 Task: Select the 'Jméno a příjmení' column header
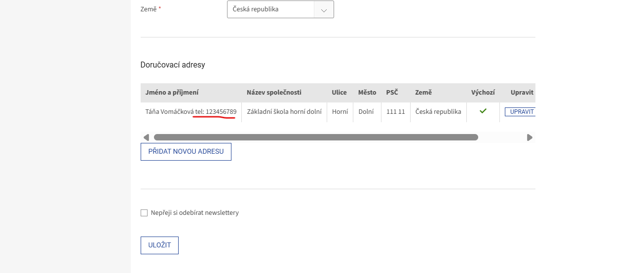172,93
